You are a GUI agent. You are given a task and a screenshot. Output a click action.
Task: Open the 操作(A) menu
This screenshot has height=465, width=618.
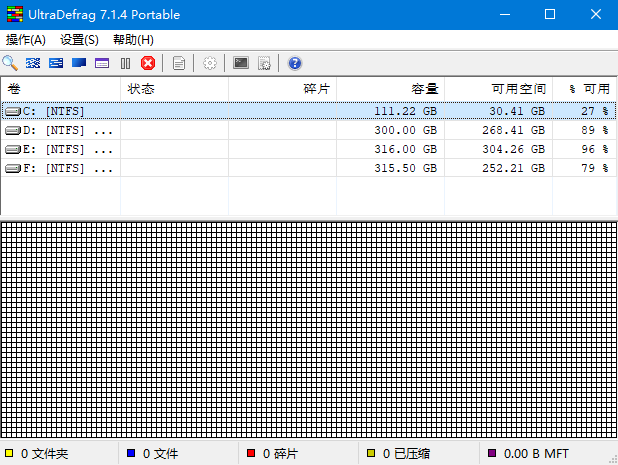pyautogui.click(x=26, y=40)
